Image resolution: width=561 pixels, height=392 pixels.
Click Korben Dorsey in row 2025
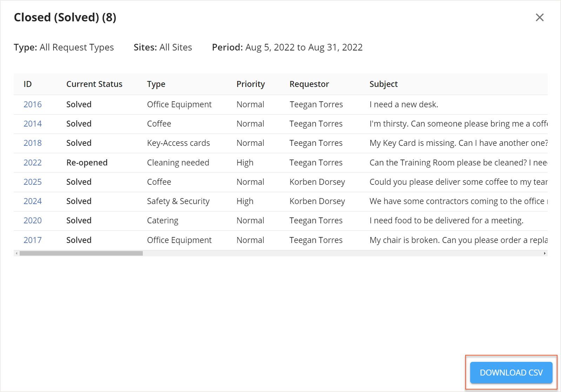click(317, 182)
